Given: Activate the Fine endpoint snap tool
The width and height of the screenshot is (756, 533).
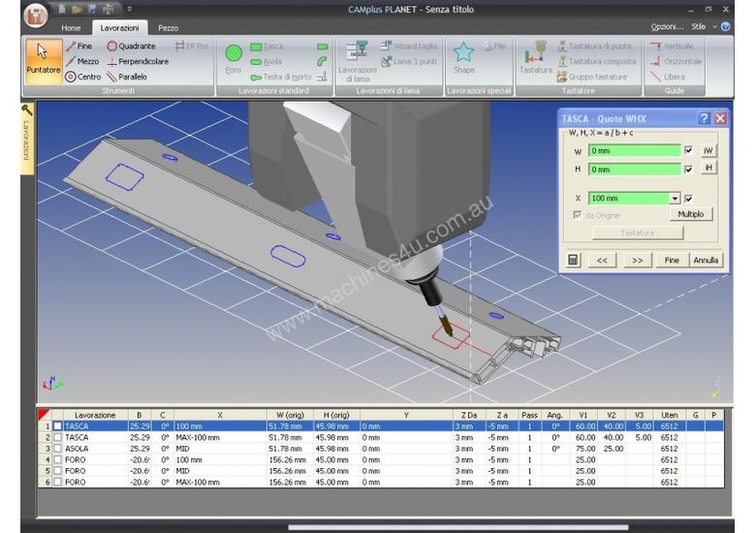Looking at the screenshot, I should [x=79, y=47].
